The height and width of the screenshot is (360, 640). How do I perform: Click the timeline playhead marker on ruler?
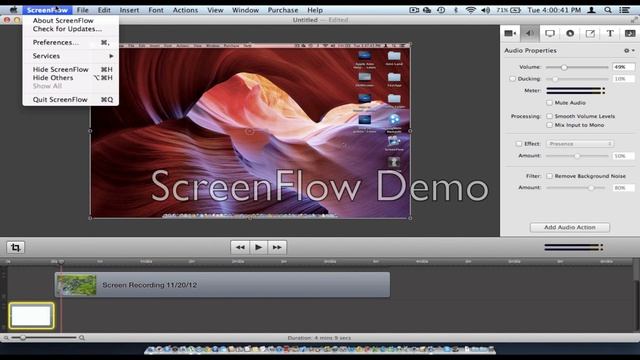[x=61, y=262]
